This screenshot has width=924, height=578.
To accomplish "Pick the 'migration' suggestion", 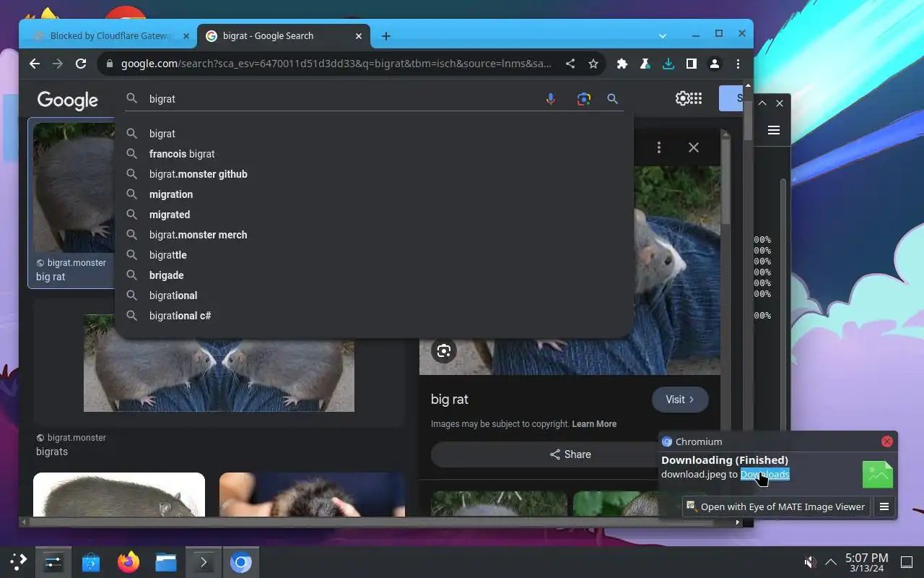I will (x=373, y=194).
